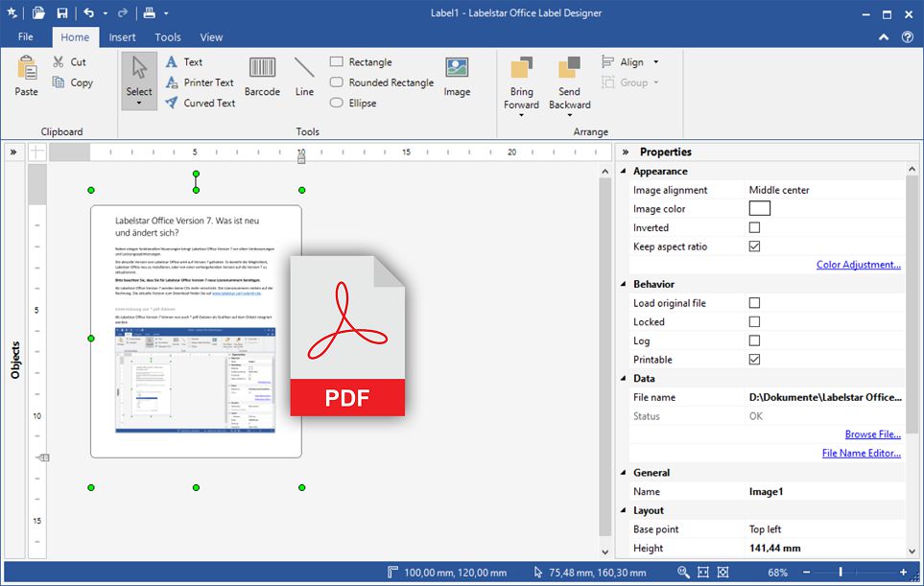Screen dimensions: 924x586
Task: Click the Name field value Image1
Action: tap(766, 491)
